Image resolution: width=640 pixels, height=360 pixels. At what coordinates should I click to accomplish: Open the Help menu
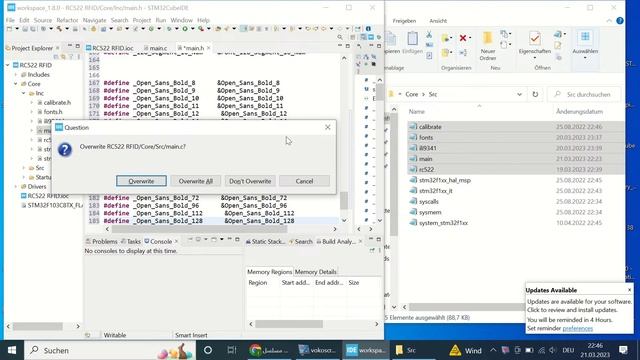[x=203, y=20]
